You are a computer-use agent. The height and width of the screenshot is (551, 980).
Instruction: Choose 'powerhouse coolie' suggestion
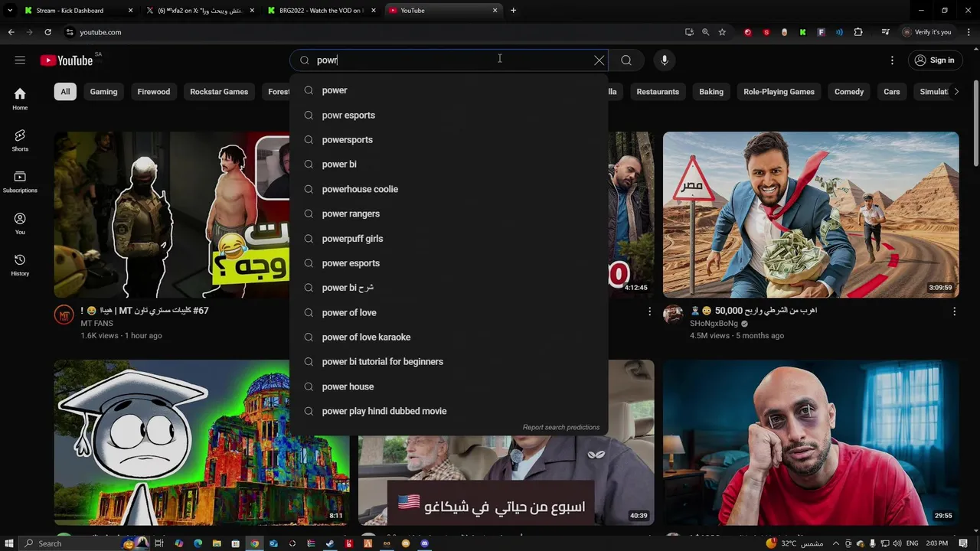click(449, 189)
